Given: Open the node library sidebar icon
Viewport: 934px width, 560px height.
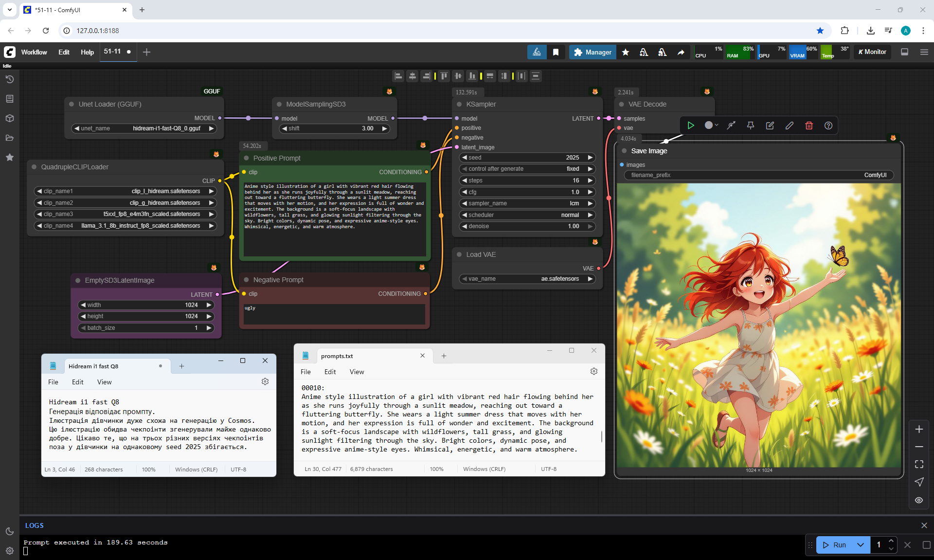Looking at the screenshot, I should 9,99.
